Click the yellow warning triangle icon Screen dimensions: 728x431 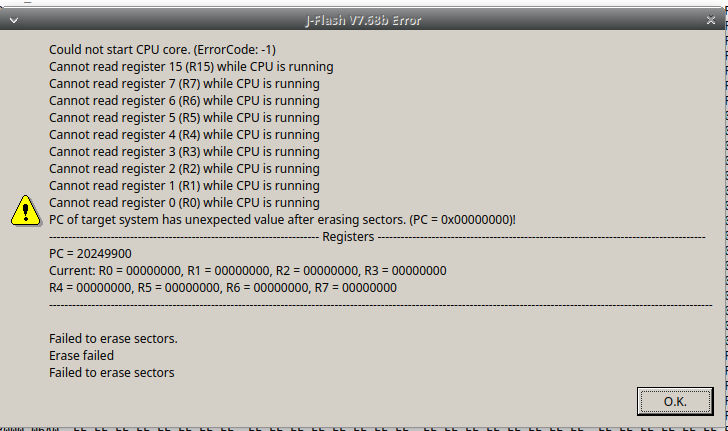click(25, 210)
